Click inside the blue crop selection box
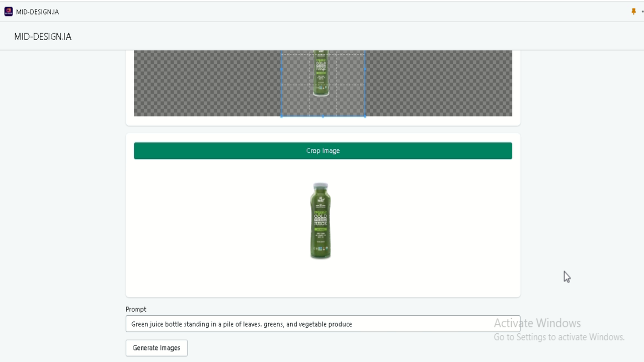 point(323,83)
